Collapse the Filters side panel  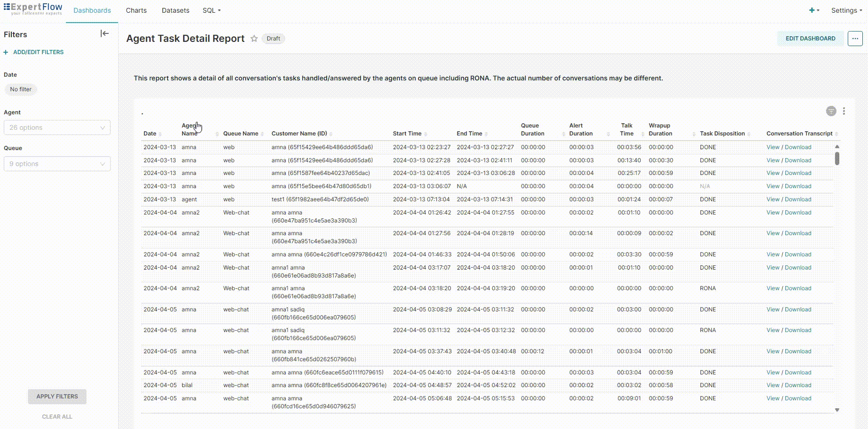tap(104, 33)
